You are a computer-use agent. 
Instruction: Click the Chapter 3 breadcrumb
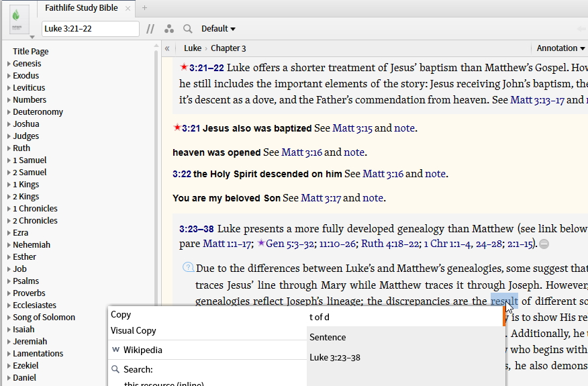coord(228,48)
